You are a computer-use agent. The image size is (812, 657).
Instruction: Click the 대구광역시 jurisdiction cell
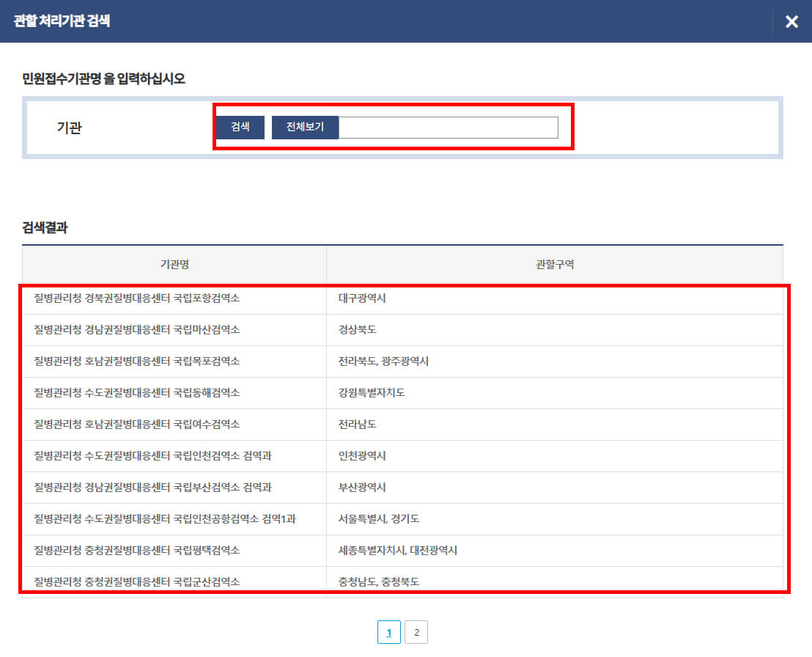[x=555, y=298]
